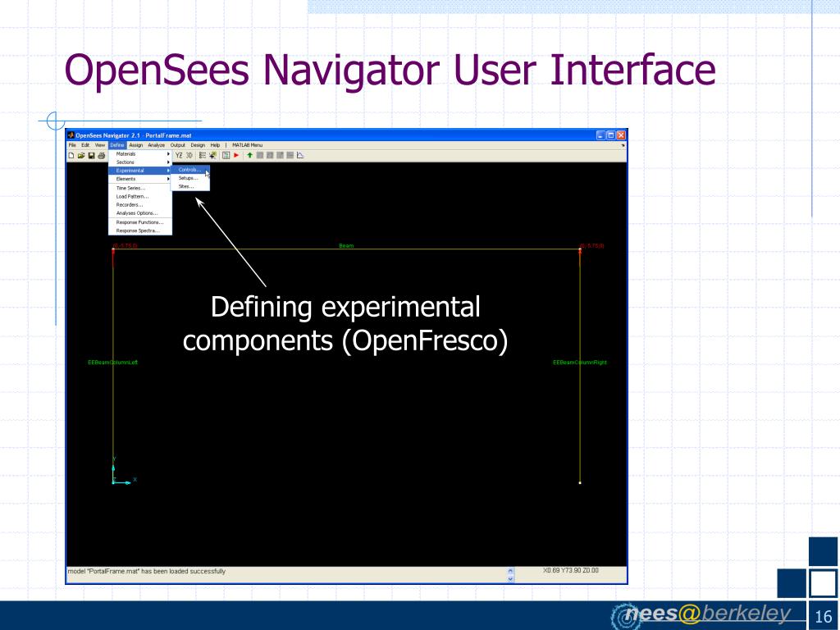Image resolution: width=840 pixels, height=630 pixels.
Task: Select Sites... in Experimental submenu
Action: click(x=190, y=186)
